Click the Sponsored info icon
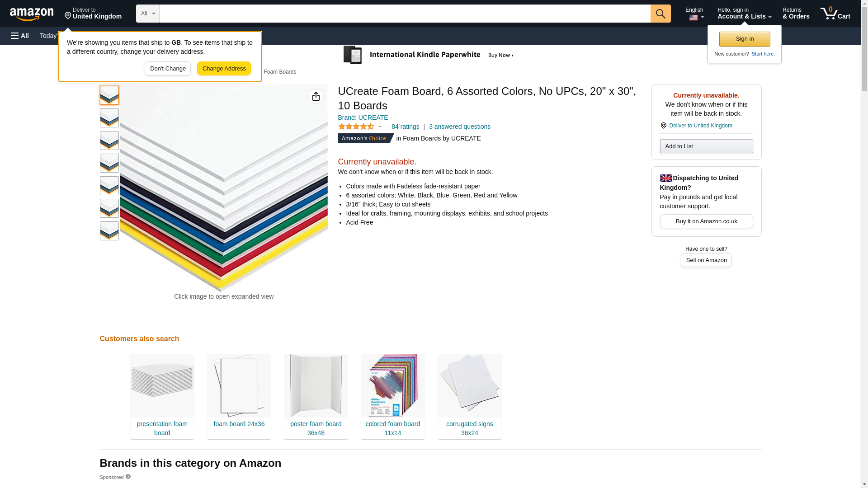This screenshot has height=488, width=868. click(x=128, y=477)
